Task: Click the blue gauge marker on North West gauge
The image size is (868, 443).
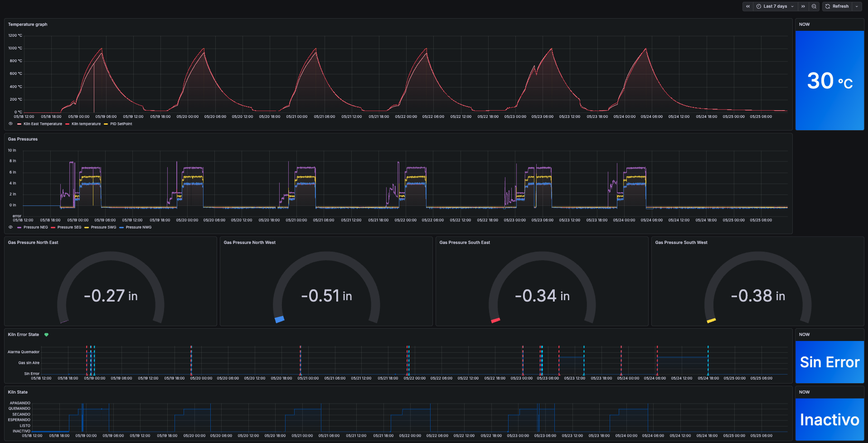Action: pyautogui.click(x=280, y=319)
